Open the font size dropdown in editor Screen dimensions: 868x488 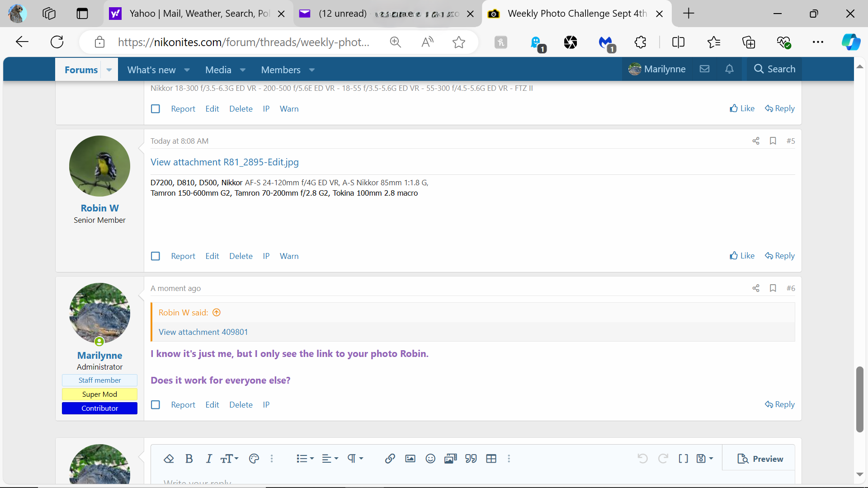click(229, 459)
